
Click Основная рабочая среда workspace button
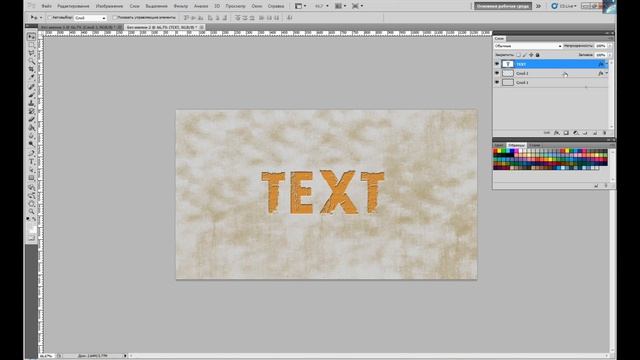pos(503,6)
